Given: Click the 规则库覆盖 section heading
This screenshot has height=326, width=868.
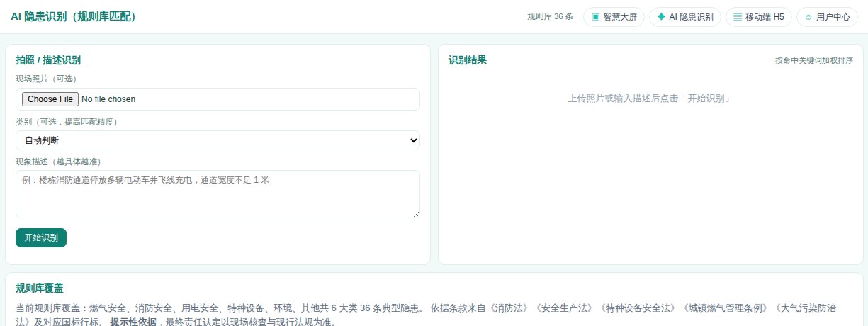Looking at the screenshot, I should pyautogui.click(x=40, y=288).
